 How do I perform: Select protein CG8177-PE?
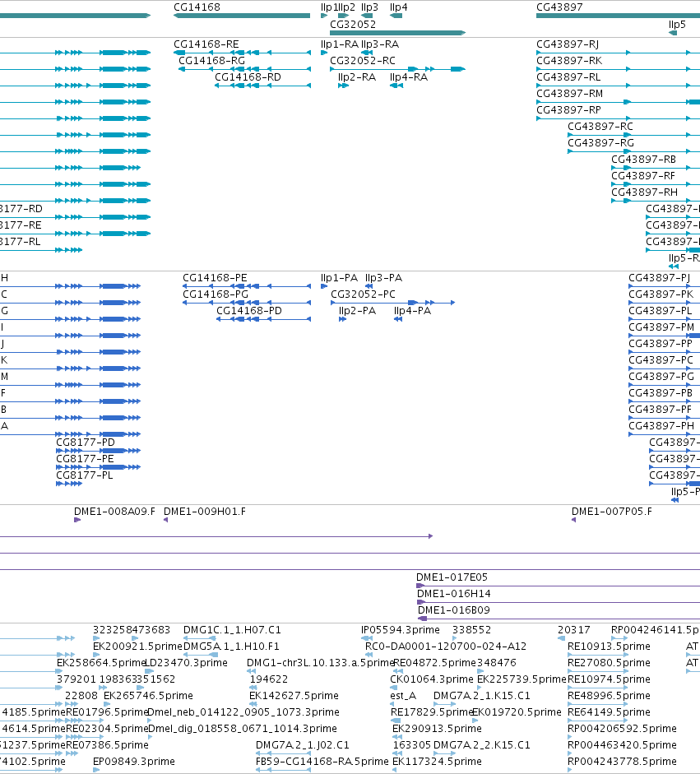pyautogui.click(x=98, y=467)
